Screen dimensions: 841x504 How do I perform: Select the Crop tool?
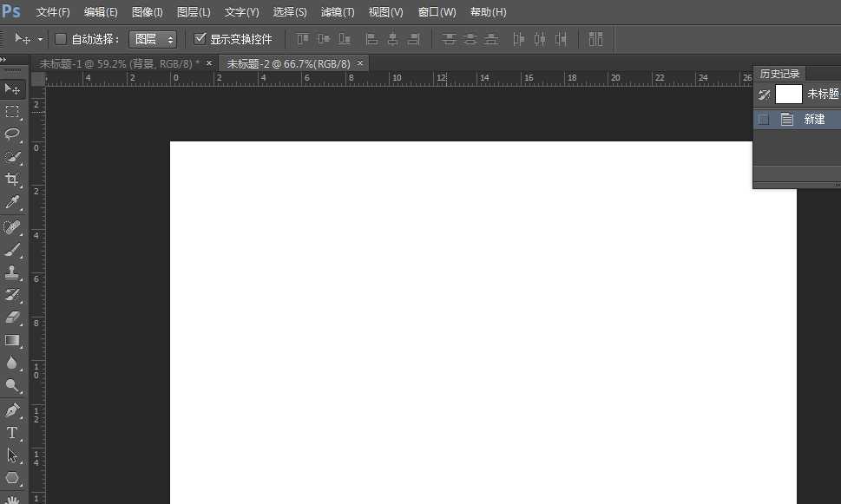tap(12, 180)
